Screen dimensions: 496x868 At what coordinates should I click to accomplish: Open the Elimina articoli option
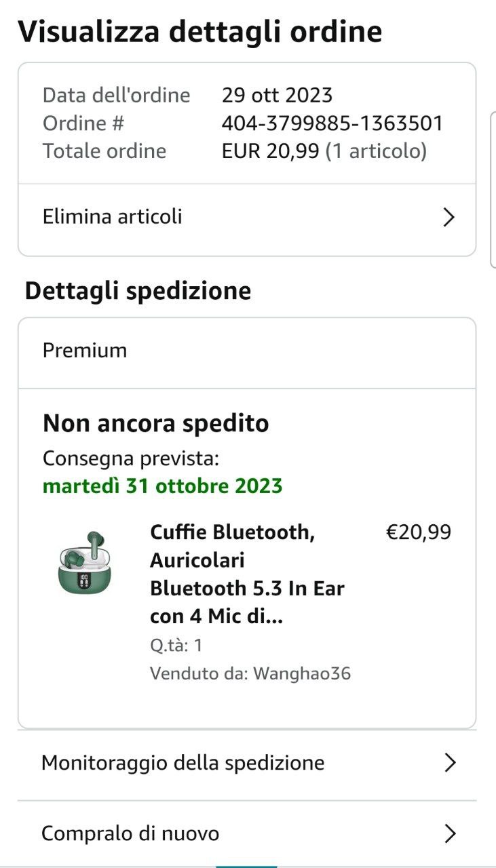(x=113, y=217)
